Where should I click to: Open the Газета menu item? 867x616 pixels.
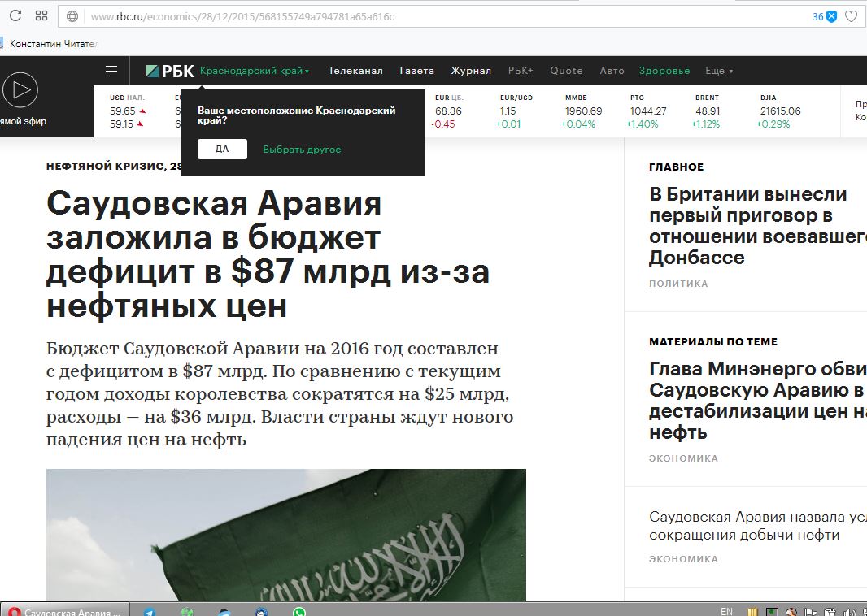(417, 71)
